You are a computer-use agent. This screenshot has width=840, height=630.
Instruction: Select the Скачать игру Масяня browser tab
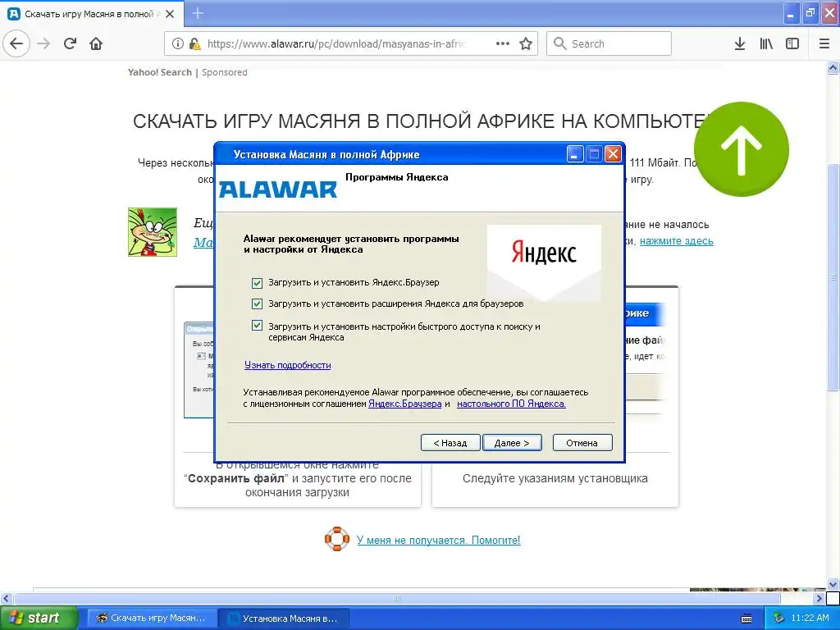(92, 14)
